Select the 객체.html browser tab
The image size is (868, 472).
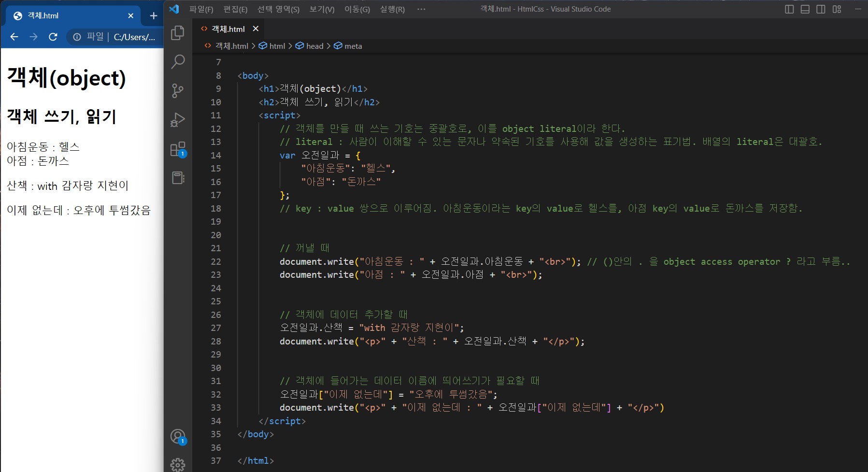(x=73, y=16)
